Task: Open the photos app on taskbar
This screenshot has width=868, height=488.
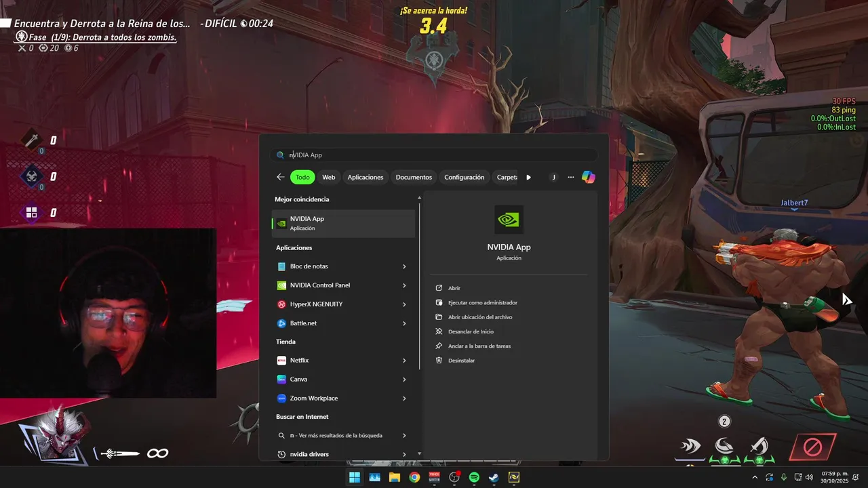Action: [374, 477]
